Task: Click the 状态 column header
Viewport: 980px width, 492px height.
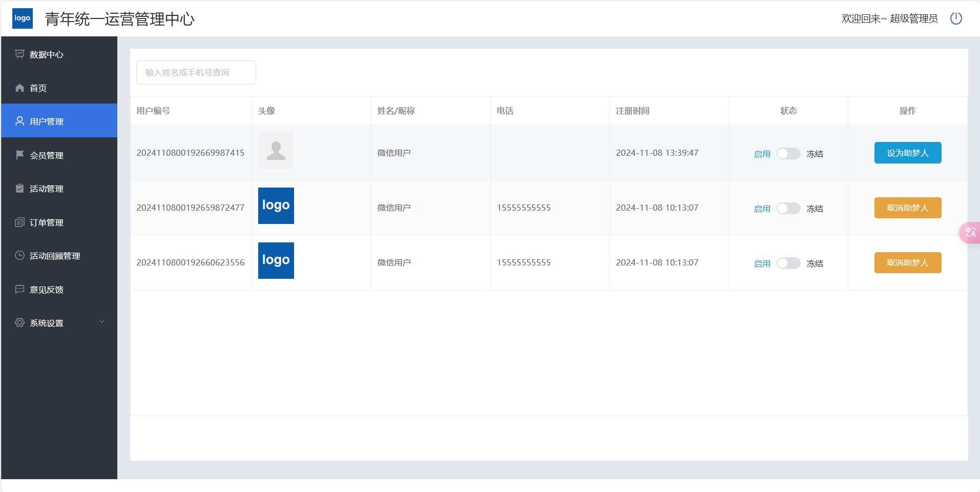Action: click(x=788, y=111)
